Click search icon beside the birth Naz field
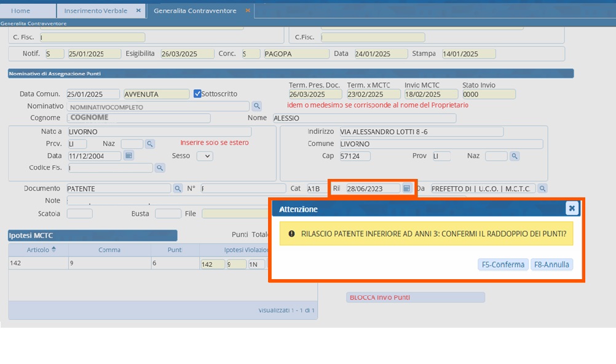 pyautogui.click(x=149, y=144)
